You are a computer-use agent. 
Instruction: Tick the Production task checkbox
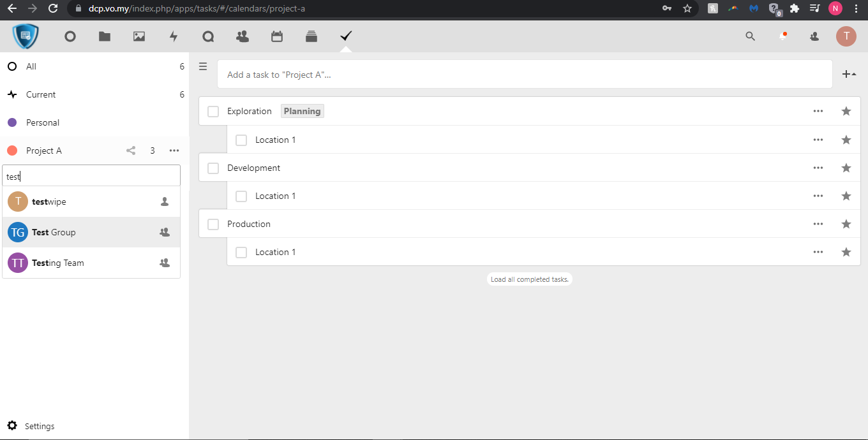(x=213, y=224)
